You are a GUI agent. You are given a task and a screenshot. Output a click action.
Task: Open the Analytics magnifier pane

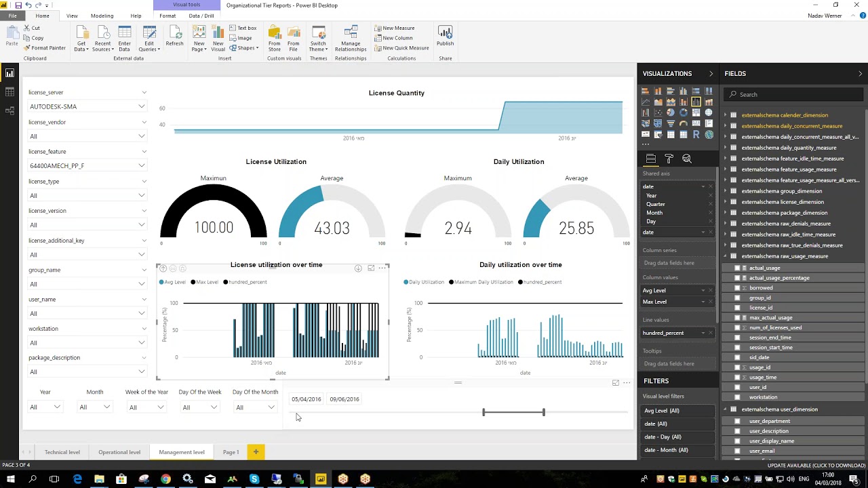(x=687, y=158)
